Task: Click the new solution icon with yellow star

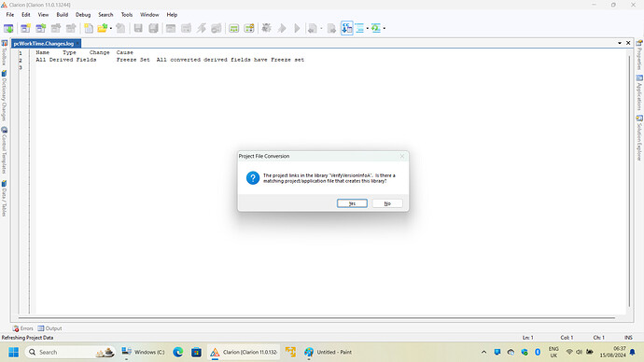Action: [25, 28]
